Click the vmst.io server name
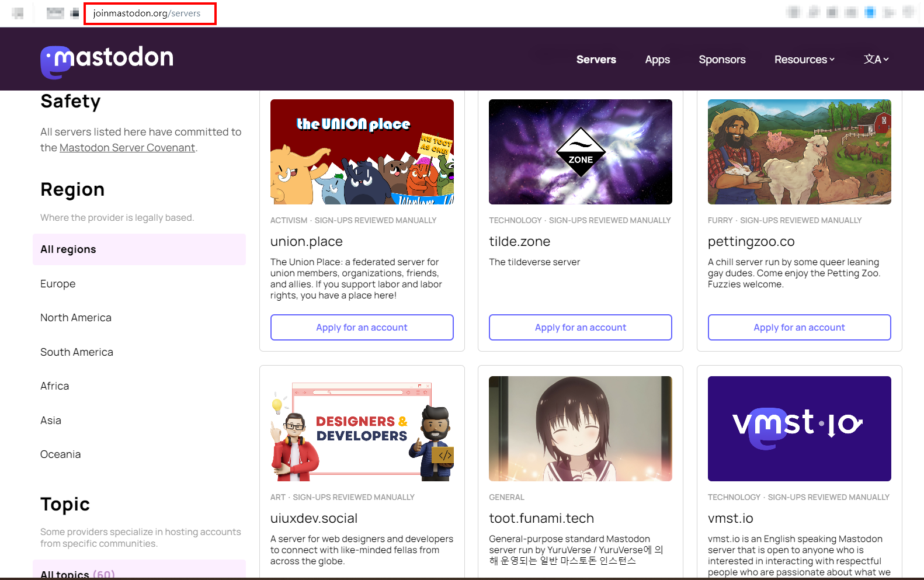This screenshot has height=580, width=924. 731,518
